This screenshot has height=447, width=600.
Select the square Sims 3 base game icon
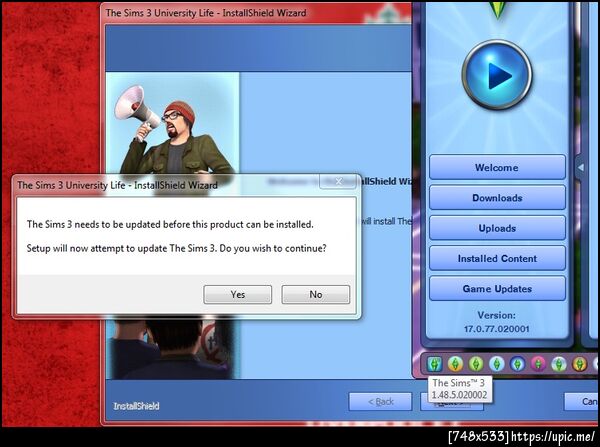pos(434,364)
